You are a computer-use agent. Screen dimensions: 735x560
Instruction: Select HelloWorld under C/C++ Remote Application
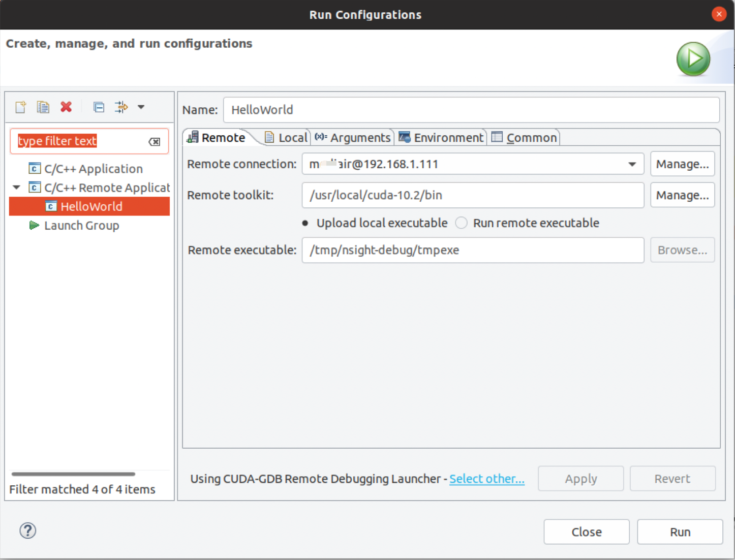pos(91,206)
